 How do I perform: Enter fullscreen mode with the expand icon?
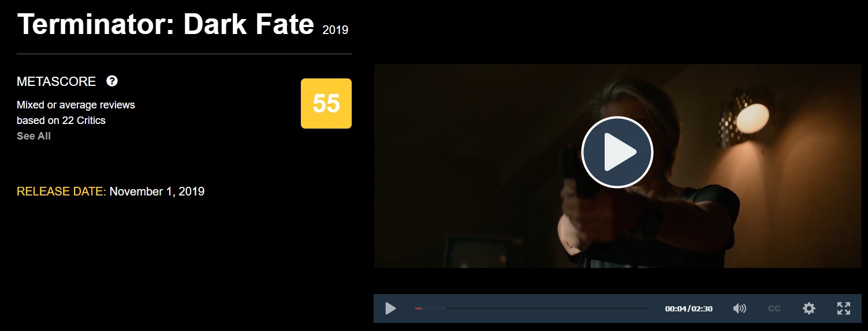click(844, 309)
